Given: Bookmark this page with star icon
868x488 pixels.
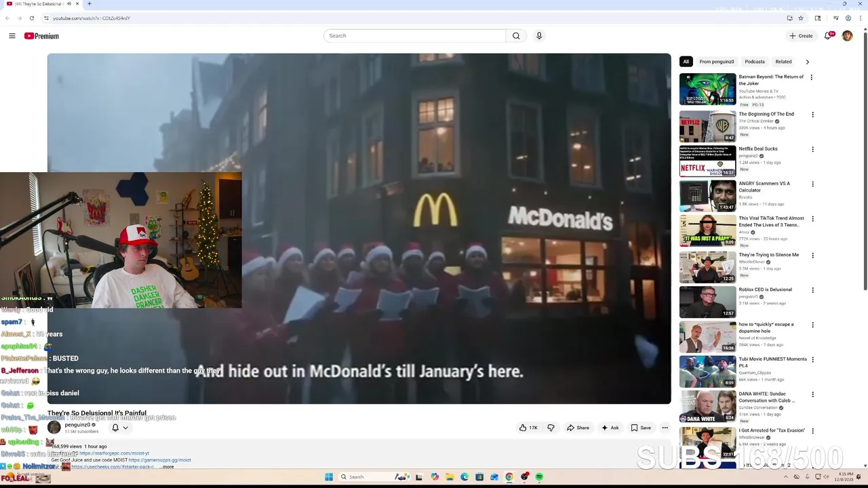Looking at the screenshot, I should click(x=801, y=18).
